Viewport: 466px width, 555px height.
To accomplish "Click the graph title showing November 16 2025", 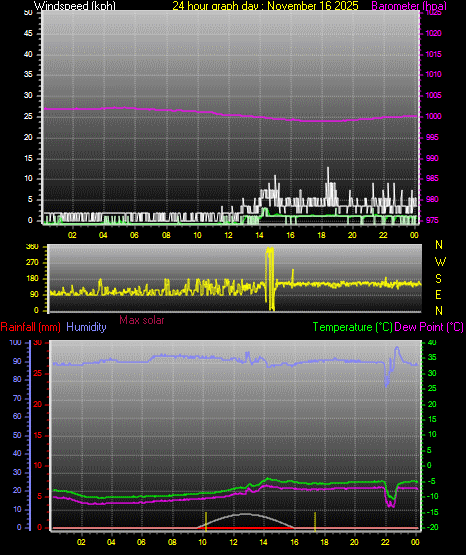I will click(265, 6).
